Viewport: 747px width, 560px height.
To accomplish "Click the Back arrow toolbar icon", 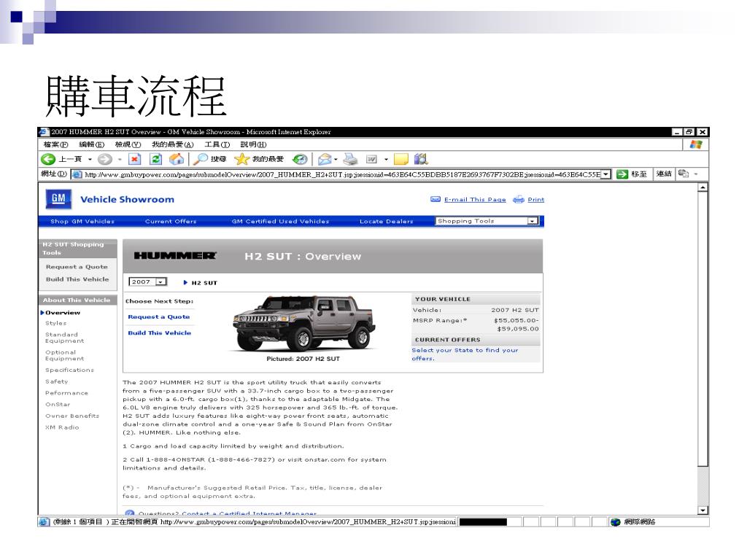I will point(47,159).
